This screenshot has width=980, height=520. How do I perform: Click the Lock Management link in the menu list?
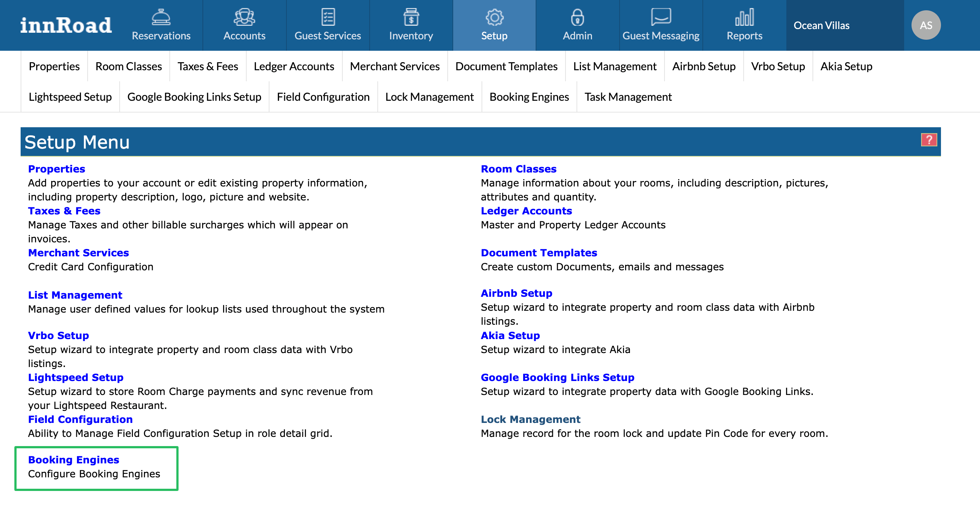(x=530, y=419)
